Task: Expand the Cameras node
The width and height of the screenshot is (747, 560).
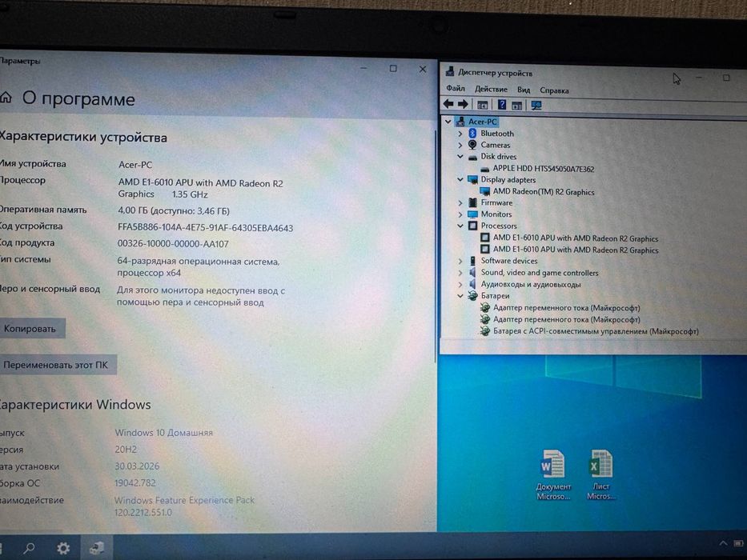Action: [460, 146]
